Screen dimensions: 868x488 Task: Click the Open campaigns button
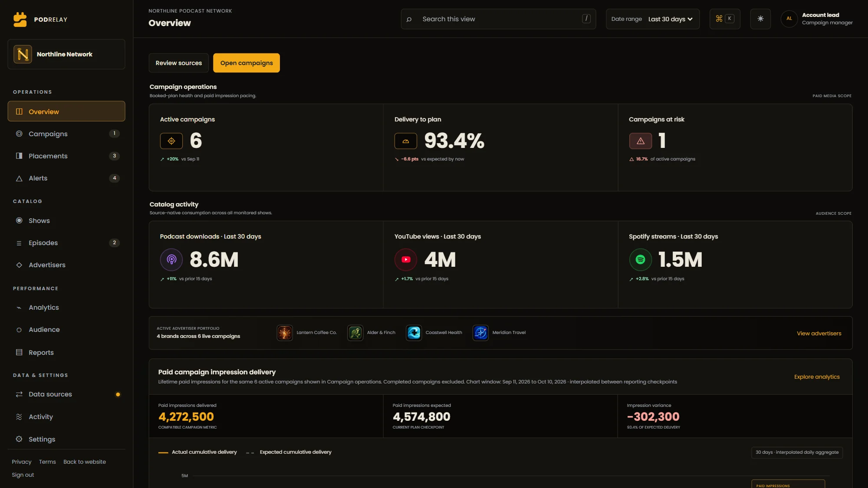247,63
